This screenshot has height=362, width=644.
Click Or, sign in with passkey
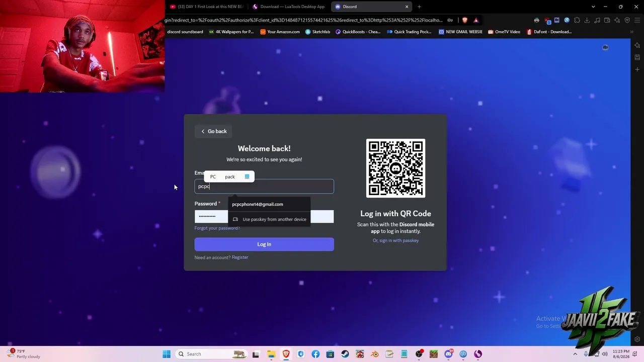pos(395,240)
